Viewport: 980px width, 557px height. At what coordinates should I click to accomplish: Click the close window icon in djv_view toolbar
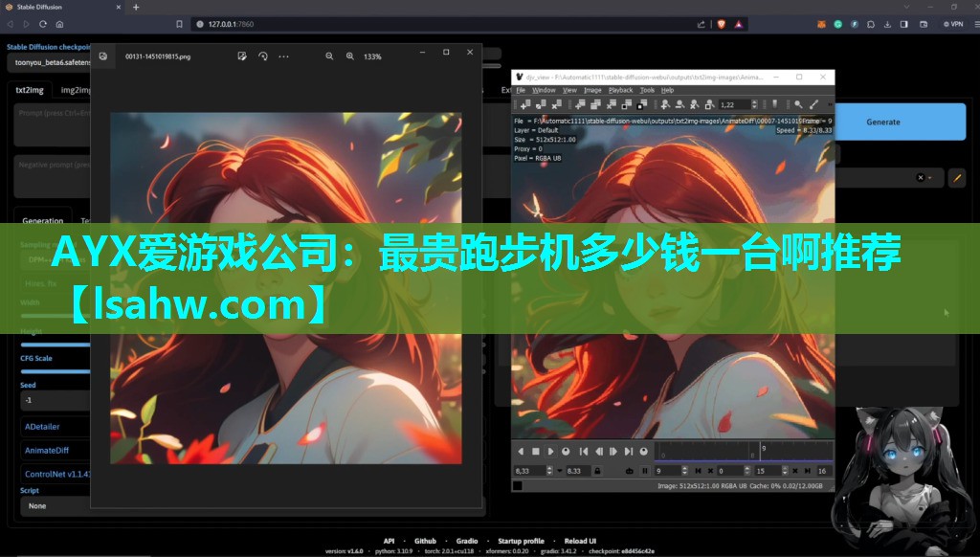click(x=556, y=104)
